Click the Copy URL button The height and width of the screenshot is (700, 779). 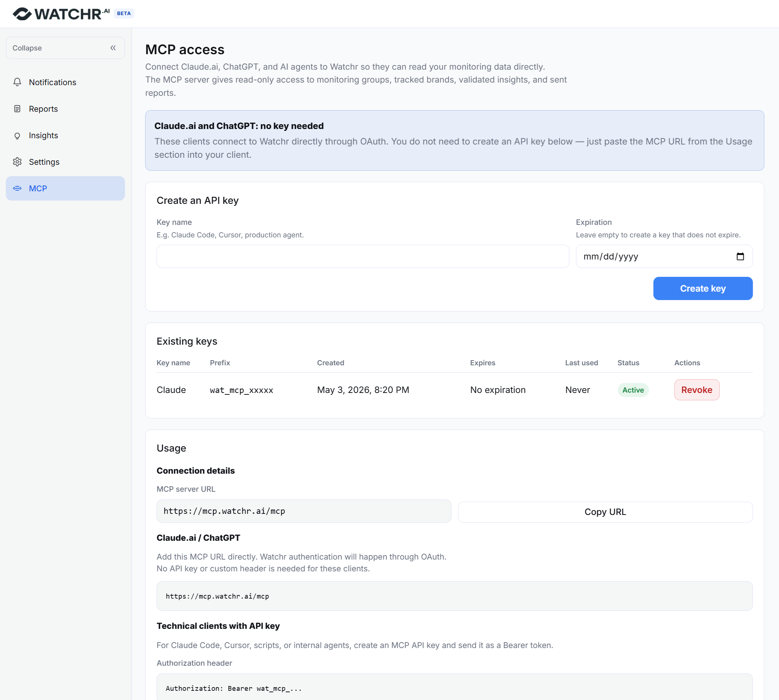pos(605,512)
